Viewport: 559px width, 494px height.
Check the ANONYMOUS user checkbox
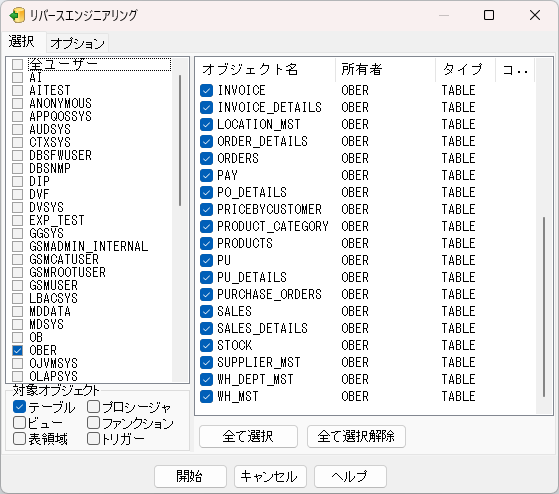coord(17,103)
